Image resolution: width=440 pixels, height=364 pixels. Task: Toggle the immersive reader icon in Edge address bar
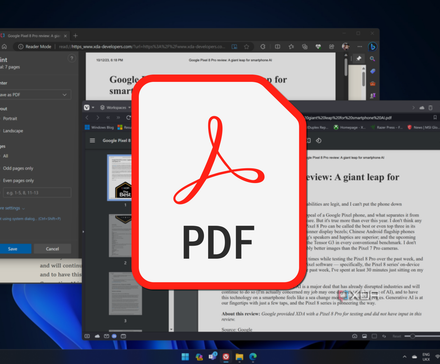234,47
